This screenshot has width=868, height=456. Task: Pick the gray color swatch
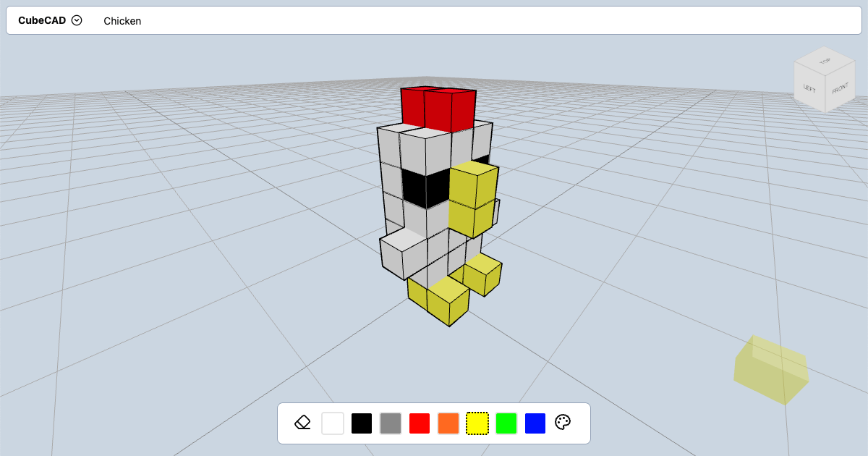[391, 423]
